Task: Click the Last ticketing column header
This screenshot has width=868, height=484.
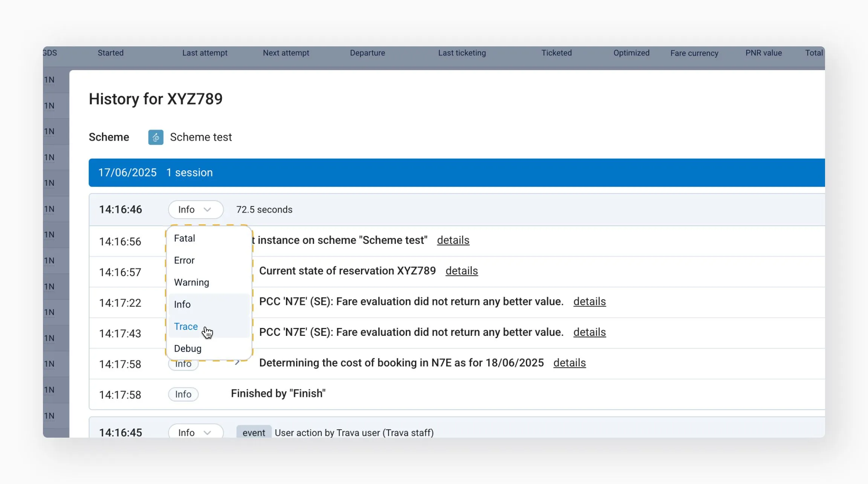Action: click(x=462, y=53)
